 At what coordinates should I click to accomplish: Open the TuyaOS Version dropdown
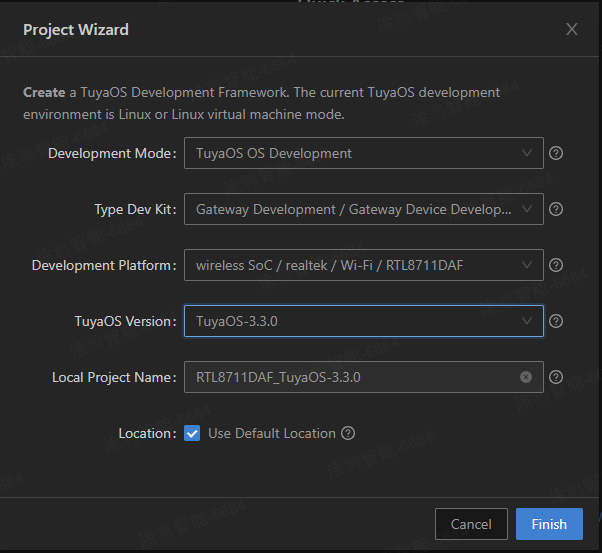pyautogui.click(x=364, y=321)
